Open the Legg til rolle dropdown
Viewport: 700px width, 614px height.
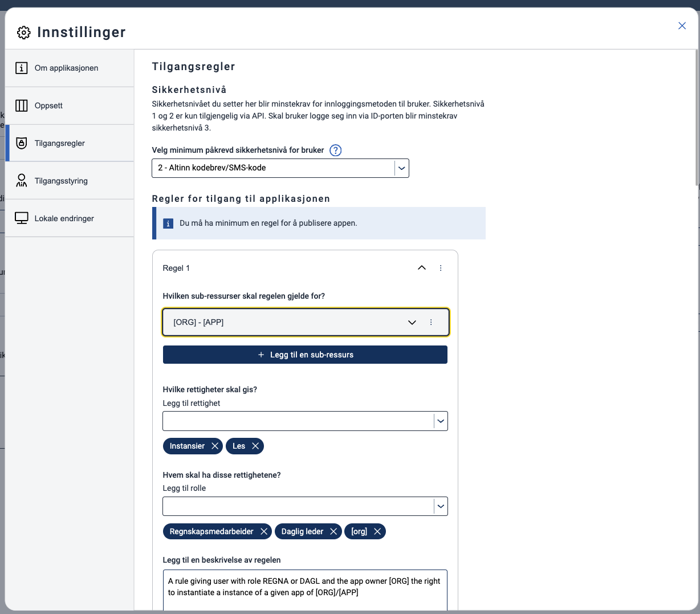[x=306, y=506]
